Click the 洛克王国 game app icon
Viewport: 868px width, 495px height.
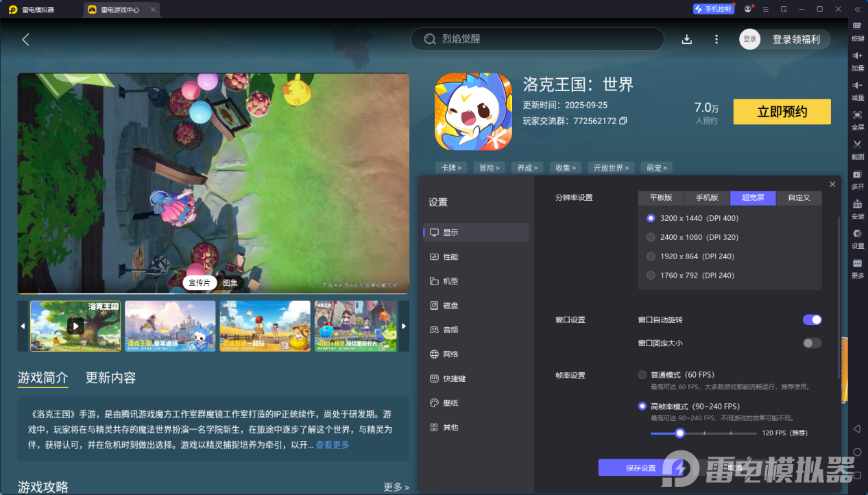pyautogui.click(x=474, y=112)
